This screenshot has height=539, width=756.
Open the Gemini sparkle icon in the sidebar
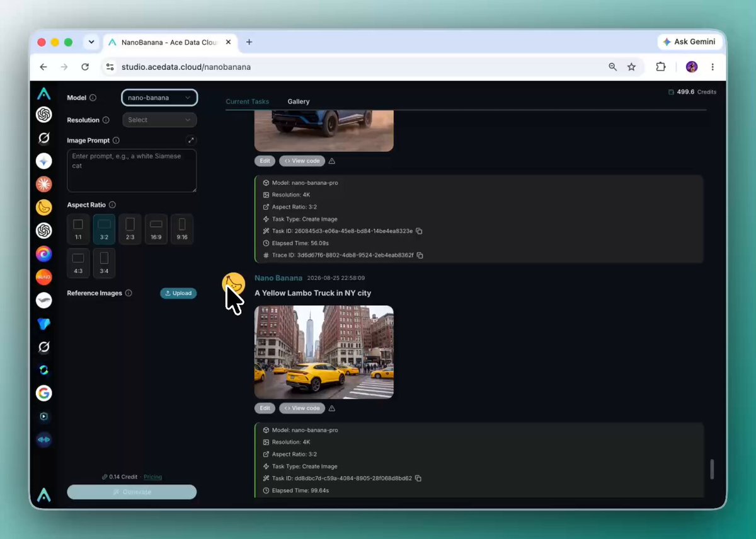(43, 161)
